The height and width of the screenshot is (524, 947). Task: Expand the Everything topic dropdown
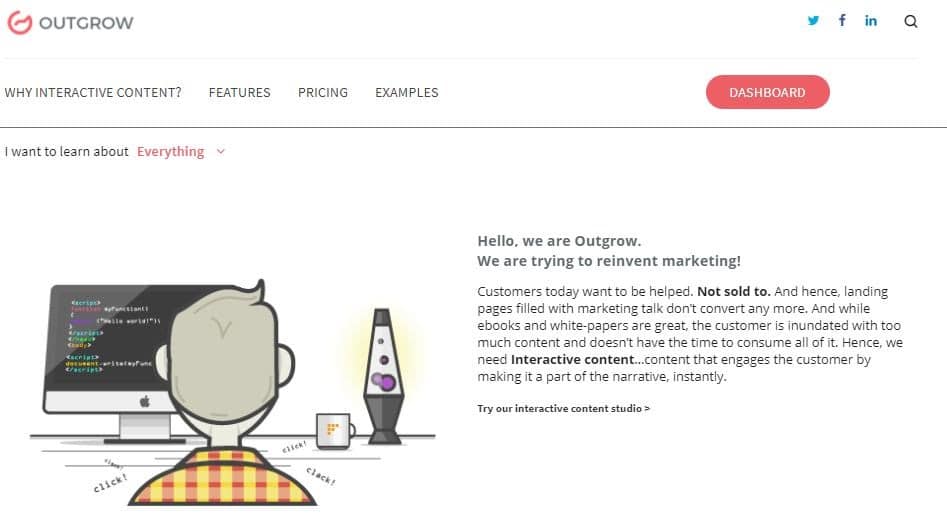pyautogui.click(x=170, y=152)
